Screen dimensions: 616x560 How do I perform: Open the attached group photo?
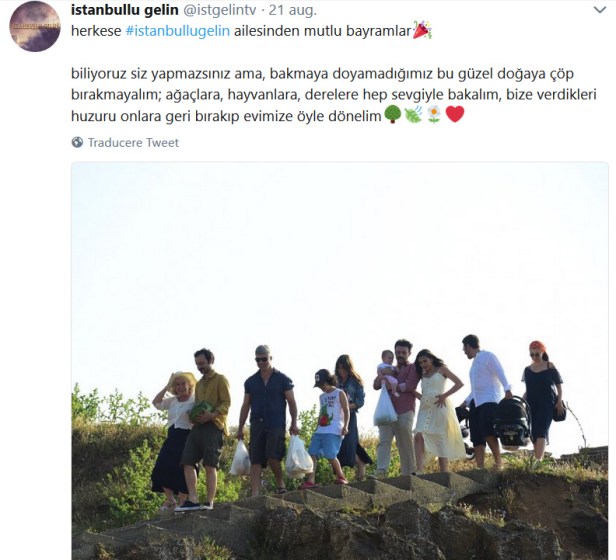[x=340, y=361]
